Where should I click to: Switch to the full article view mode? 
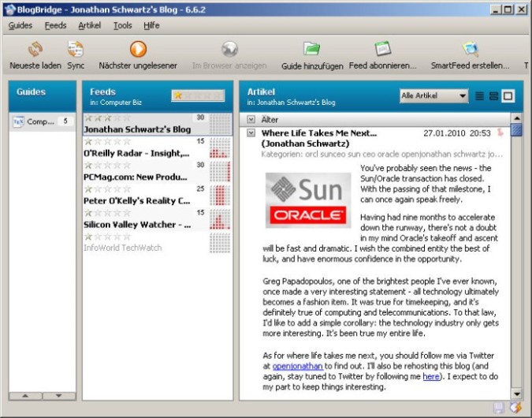508,96
